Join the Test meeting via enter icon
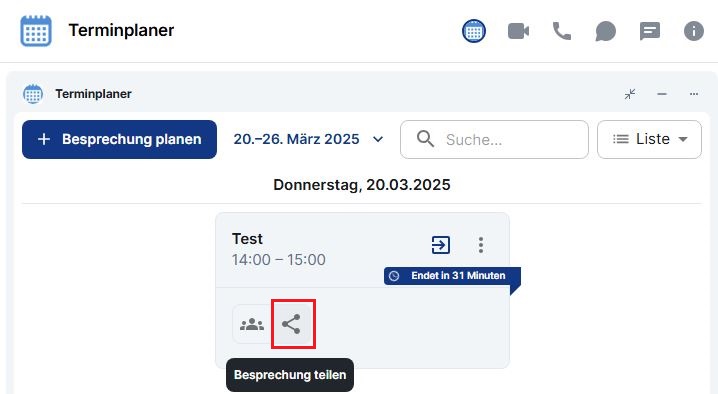 pyautogui.click(x=441, y=245)
